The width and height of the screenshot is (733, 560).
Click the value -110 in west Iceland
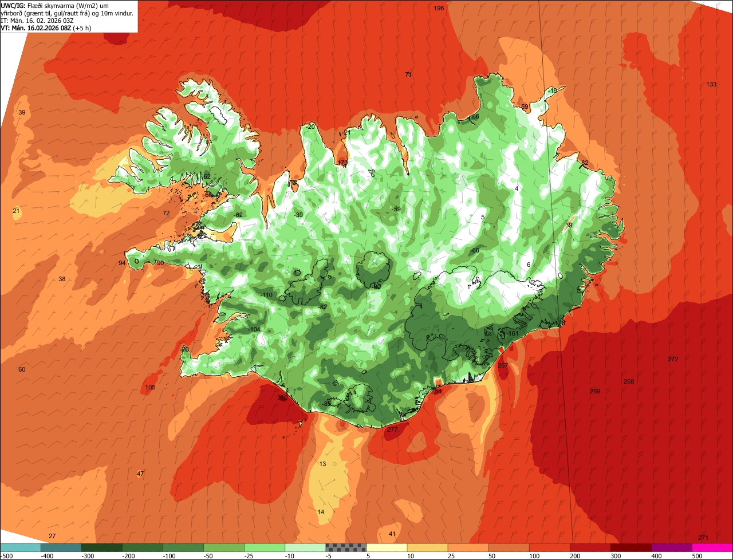point(266,295)
